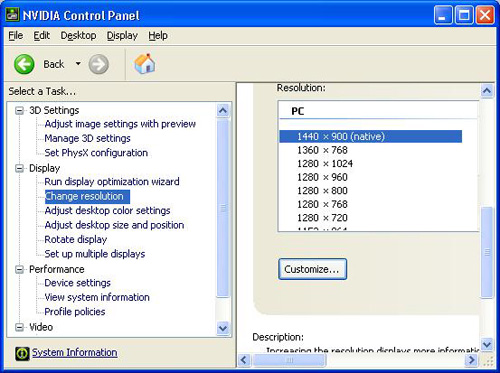Select Run display optimization wizard
The image size is (500, 373).
click(112, 182)
